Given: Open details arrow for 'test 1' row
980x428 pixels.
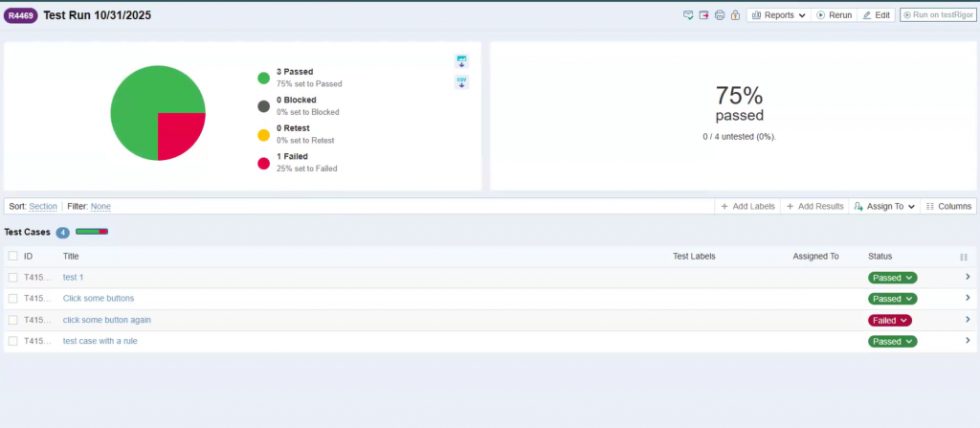Looking at the screenshot, I should point(968,277).
